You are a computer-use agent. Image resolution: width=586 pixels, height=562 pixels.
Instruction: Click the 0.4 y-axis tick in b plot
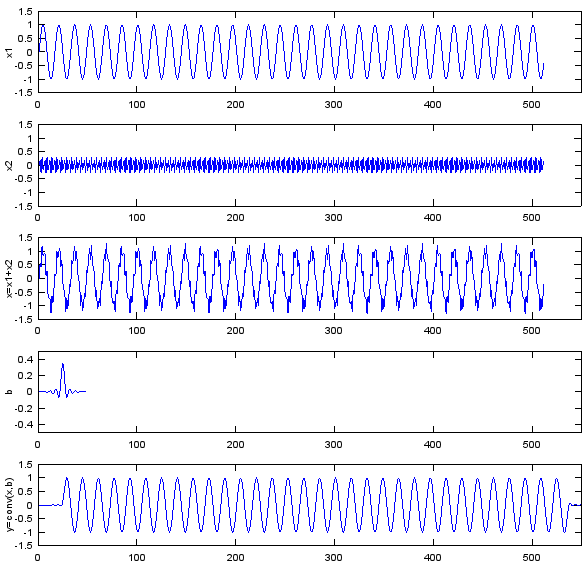click(x=25, y=359)
